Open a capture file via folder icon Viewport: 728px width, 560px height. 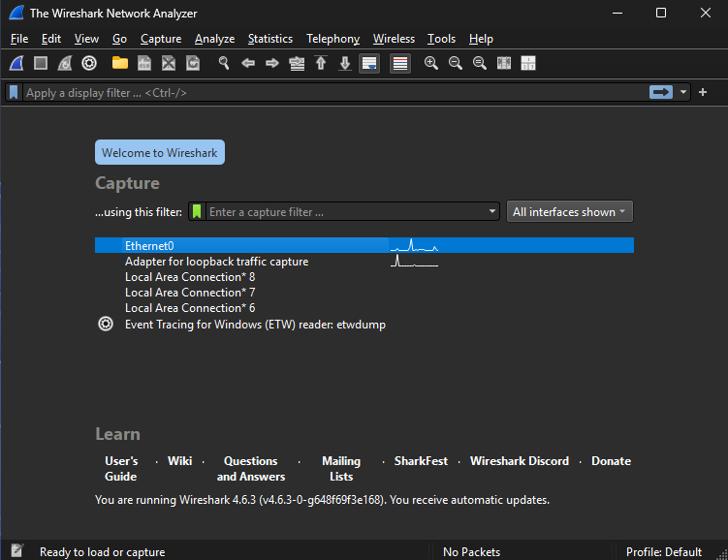(x=120, y=63)
